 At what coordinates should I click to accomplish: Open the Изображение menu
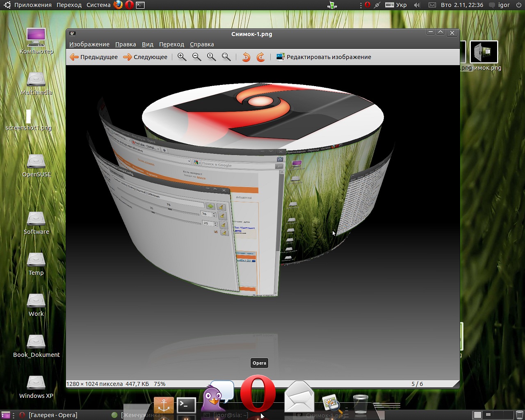coord(89,44)
